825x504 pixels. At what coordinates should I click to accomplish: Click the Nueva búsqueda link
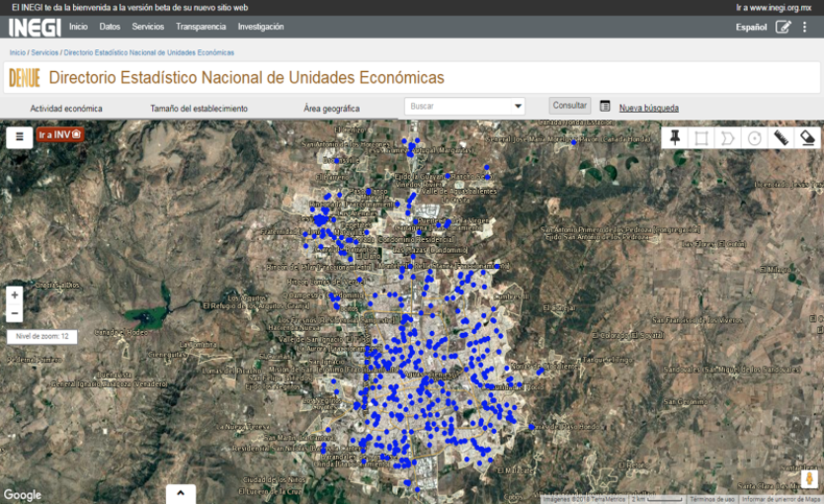click(x=648, y=108)
